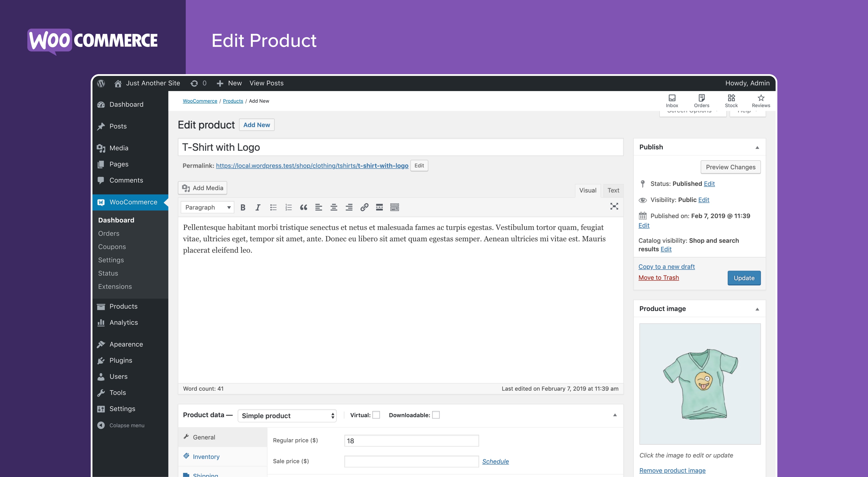Align text center

334,207
